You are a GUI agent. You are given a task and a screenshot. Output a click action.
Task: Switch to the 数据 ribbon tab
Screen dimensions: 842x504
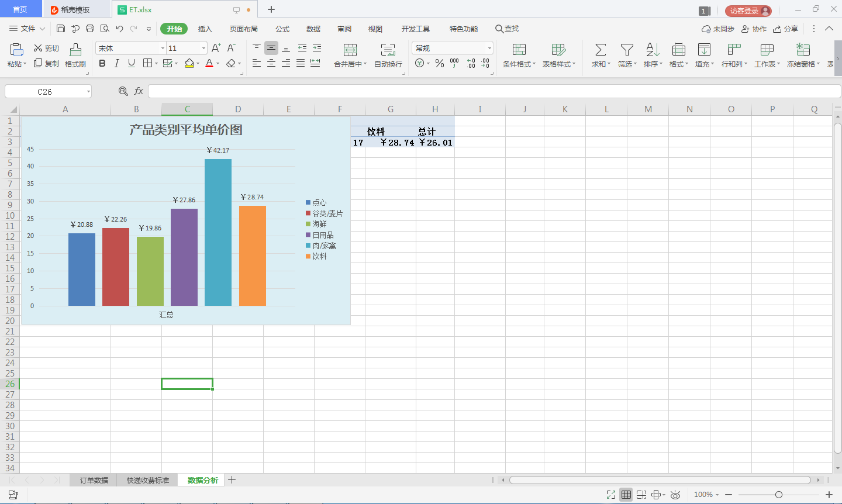(x=313, y=29)
